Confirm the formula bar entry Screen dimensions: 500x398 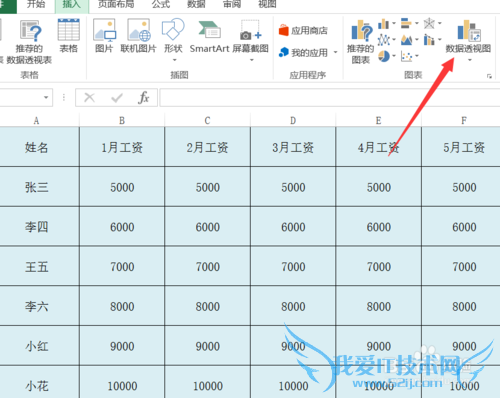117,98
